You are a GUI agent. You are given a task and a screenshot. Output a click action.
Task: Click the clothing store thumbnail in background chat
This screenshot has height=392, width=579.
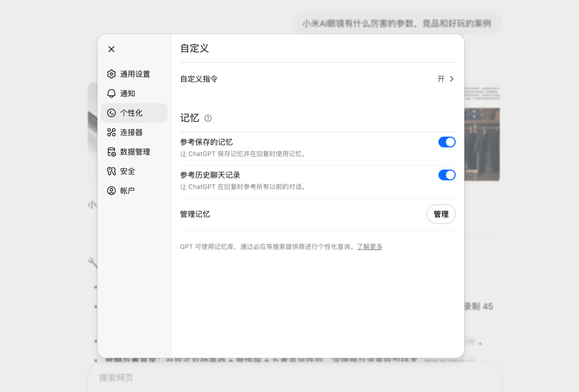tap(482, 144)
